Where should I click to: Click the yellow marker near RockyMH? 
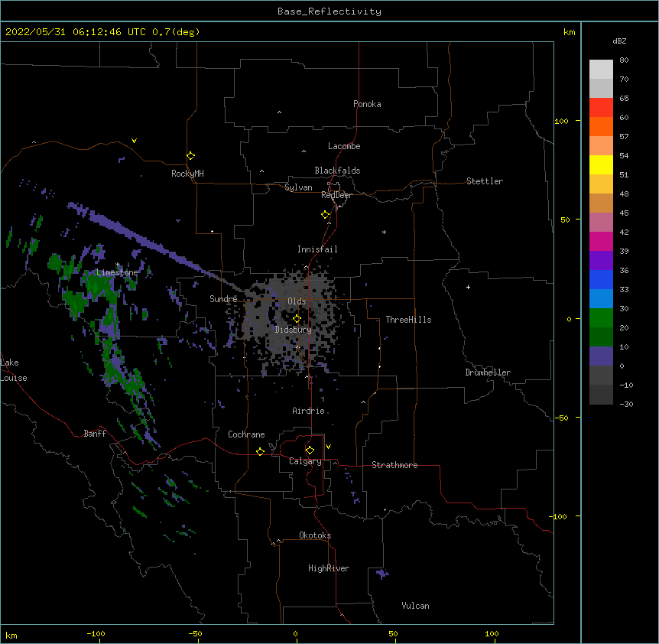point(190,155)
